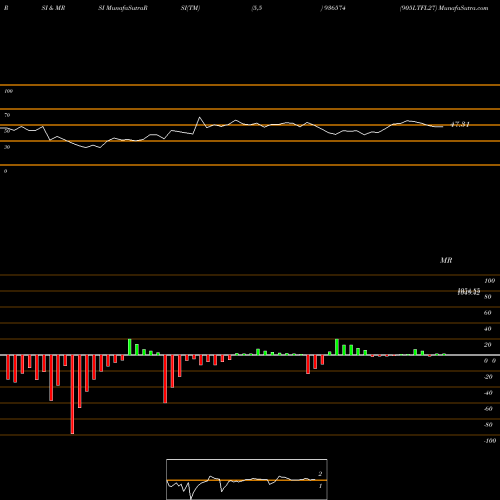
Task: Click the MR axis label 80
Action: point(488,297)
